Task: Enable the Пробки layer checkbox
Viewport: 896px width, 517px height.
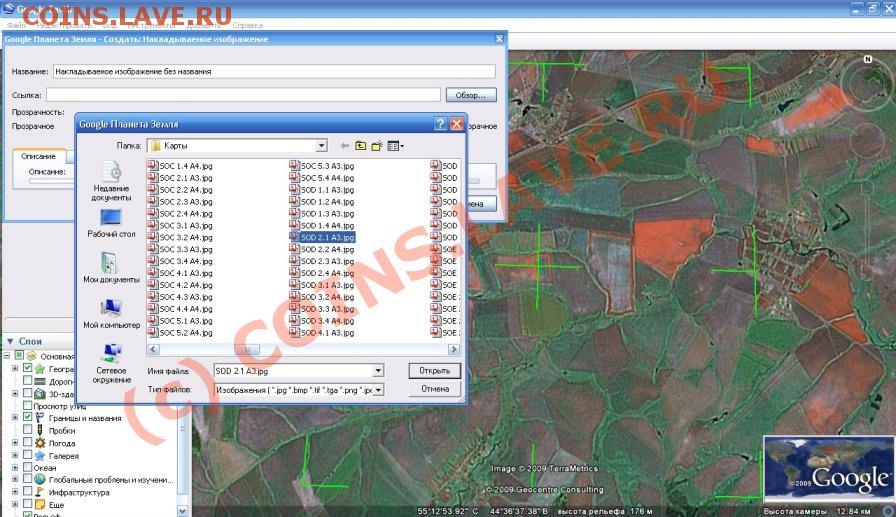Action: (27, 430)
